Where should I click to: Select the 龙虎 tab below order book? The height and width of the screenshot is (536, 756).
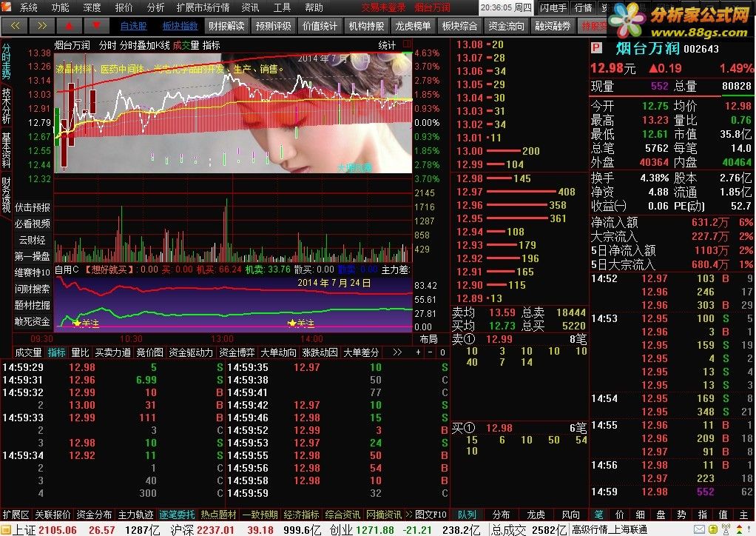(536, 515)
